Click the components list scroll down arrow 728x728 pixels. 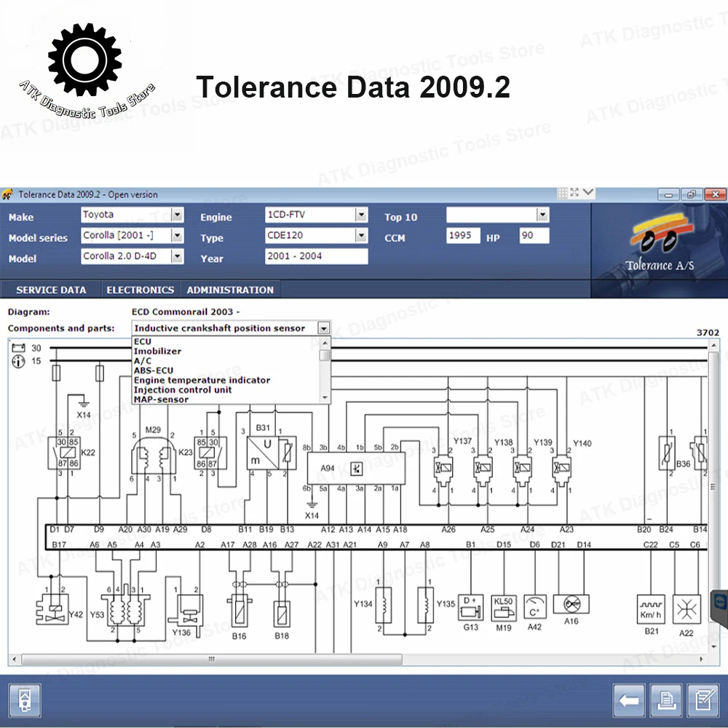click(325, 398)
